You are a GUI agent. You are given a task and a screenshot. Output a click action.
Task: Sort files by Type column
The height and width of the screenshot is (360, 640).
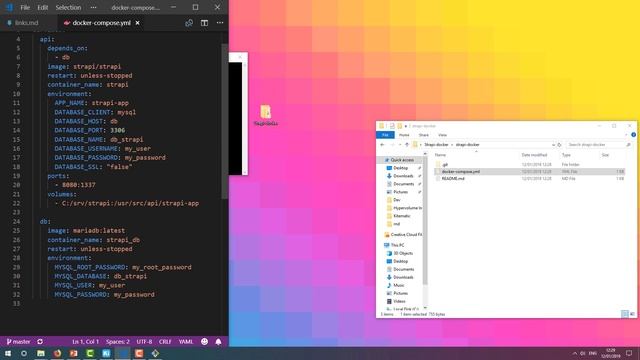pos(566,155)
